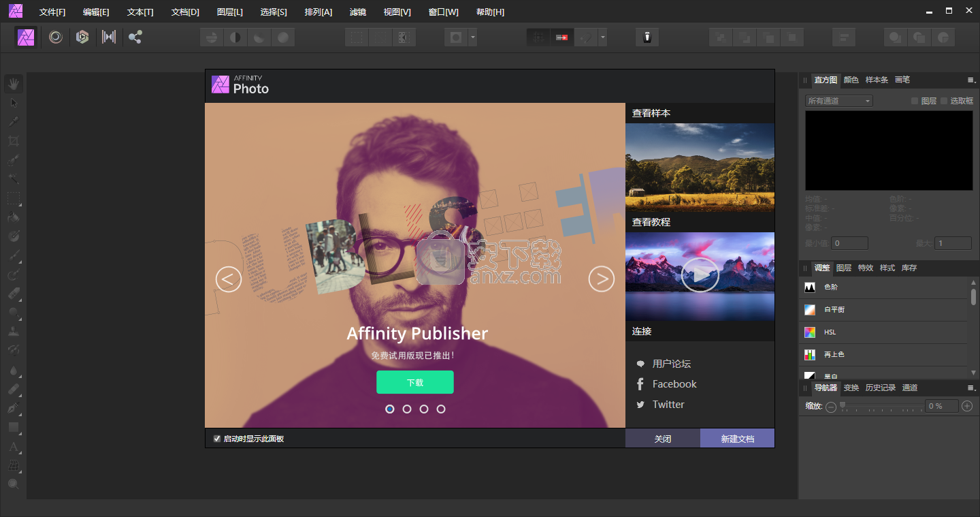Select the Colour Picker eyedropper tool
The height and width of the screenshot is (517, 980).
[x=14, y=122]
